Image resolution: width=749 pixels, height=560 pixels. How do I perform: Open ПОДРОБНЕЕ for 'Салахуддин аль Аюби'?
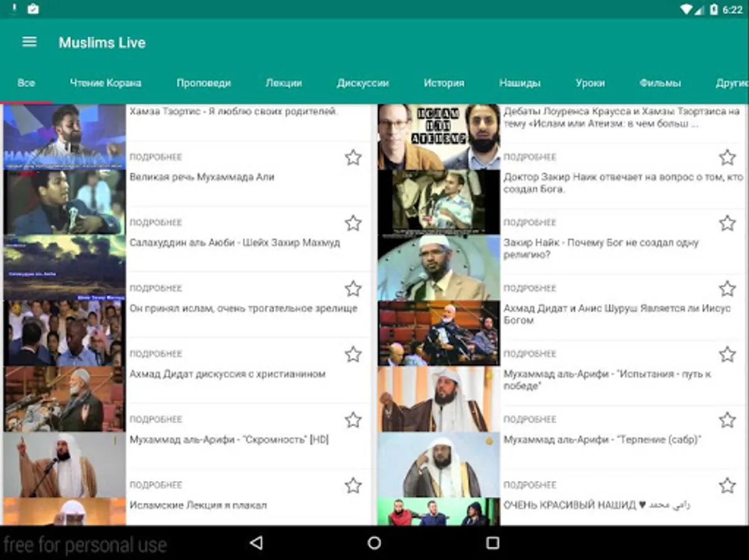pyautogui.click(x=156, y=289)
